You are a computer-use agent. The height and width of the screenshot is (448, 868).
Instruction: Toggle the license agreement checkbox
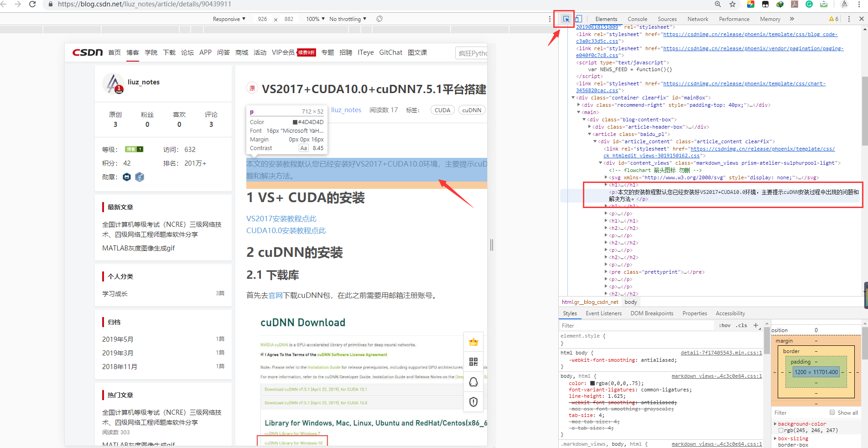262,354
